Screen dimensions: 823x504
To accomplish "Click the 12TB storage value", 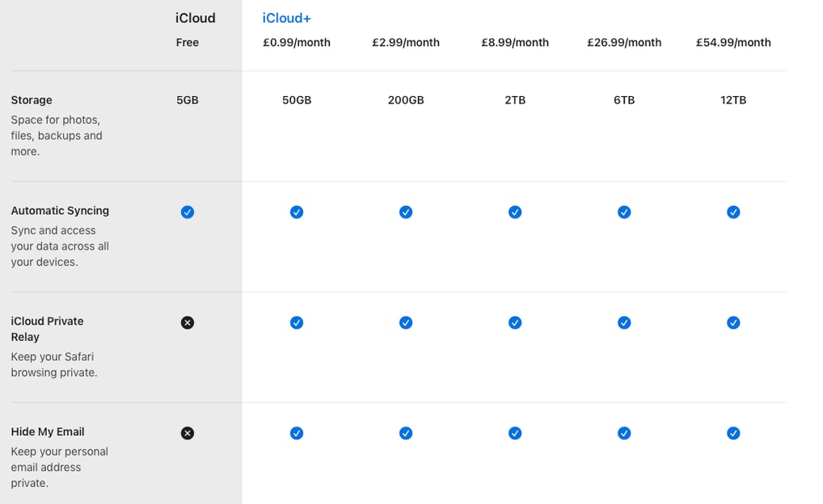I will pos(733,100).
